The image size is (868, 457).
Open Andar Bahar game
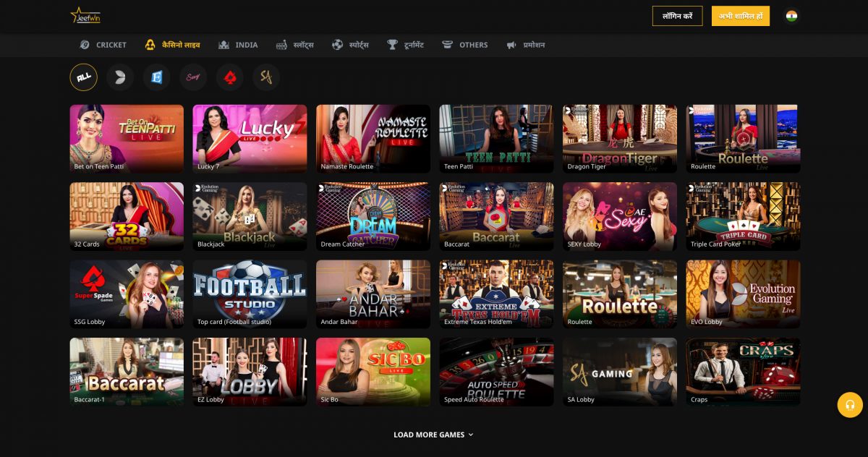(373, 294)
